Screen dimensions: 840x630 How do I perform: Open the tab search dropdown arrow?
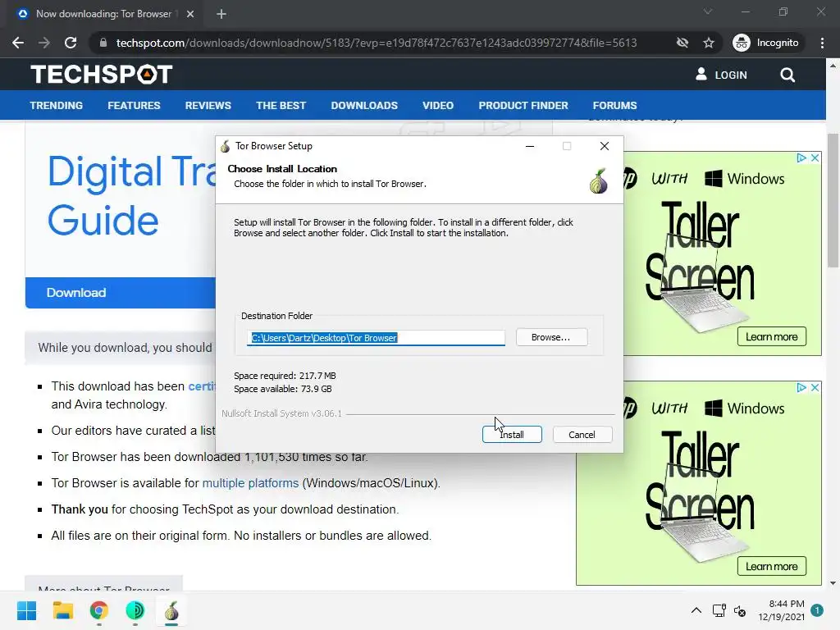coord(708,11)
